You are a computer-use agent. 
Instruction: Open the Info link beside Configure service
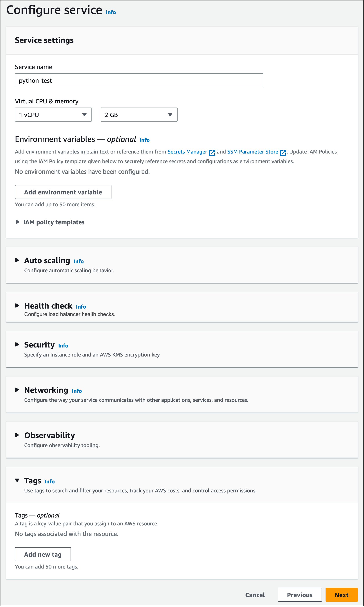110,12
